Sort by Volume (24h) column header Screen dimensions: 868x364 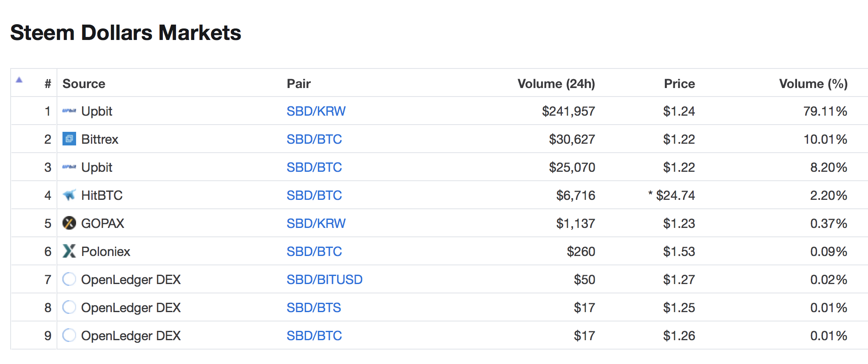click(556, 84)
